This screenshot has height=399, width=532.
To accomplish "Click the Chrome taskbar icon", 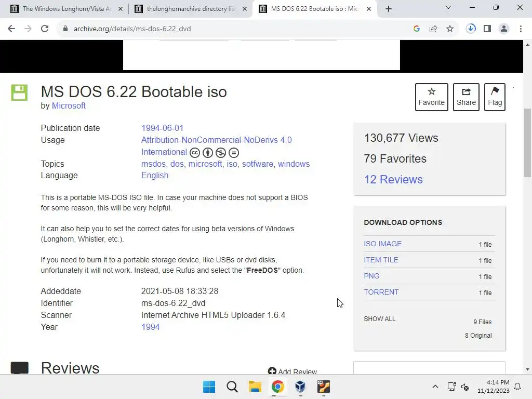I will [x=277, y=387].
